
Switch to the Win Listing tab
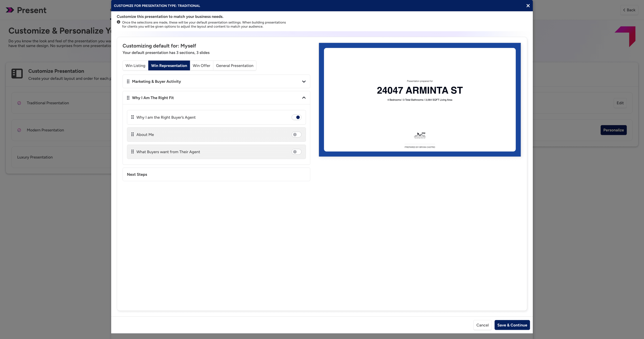click(135, 66)
